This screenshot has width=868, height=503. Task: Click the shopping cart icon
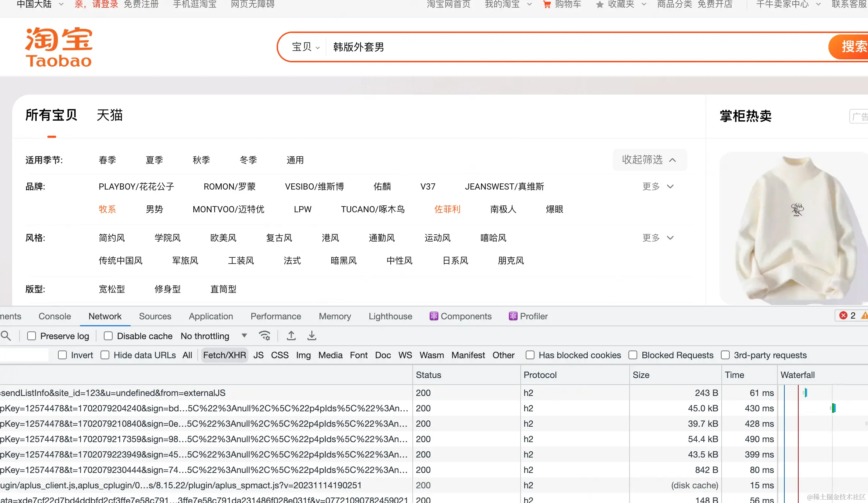(x=547, y=5)
